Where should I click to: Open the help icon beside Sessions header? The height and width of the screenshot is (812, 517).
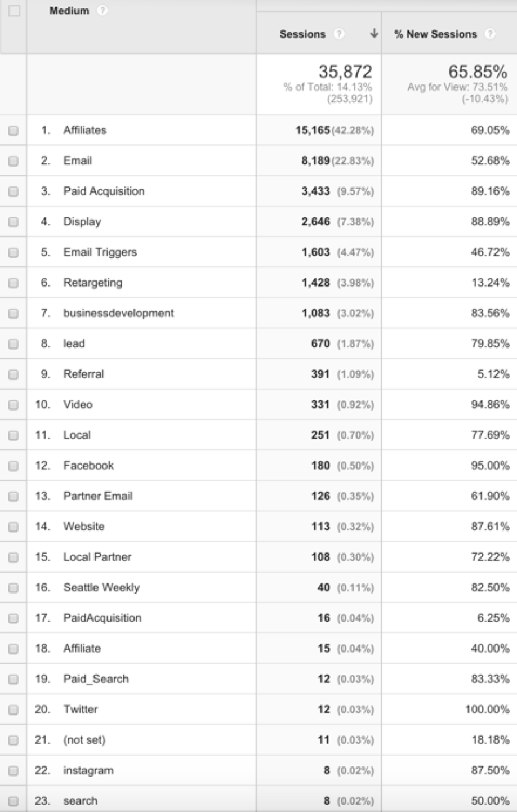pyautogui.click(x=338, y=34)
